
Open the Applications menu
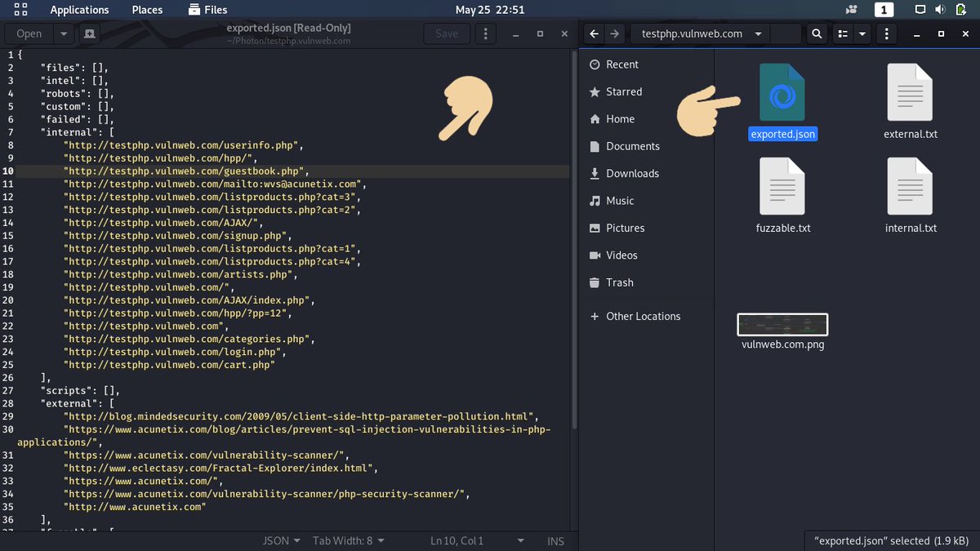tap(79, 10)
